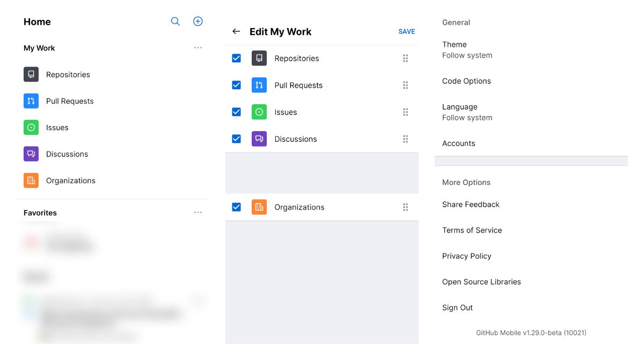Screen dimensions: 644x360
Task: Tap the plus circle icon on Home
Action: coord(198,21)
